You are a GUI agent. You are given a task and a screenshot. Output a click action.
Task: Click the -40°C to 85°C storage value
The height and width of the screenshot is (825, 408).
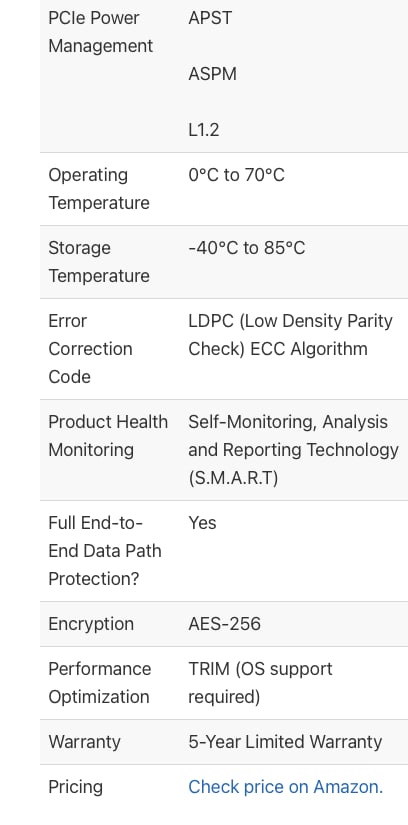[x=246, y=248]
